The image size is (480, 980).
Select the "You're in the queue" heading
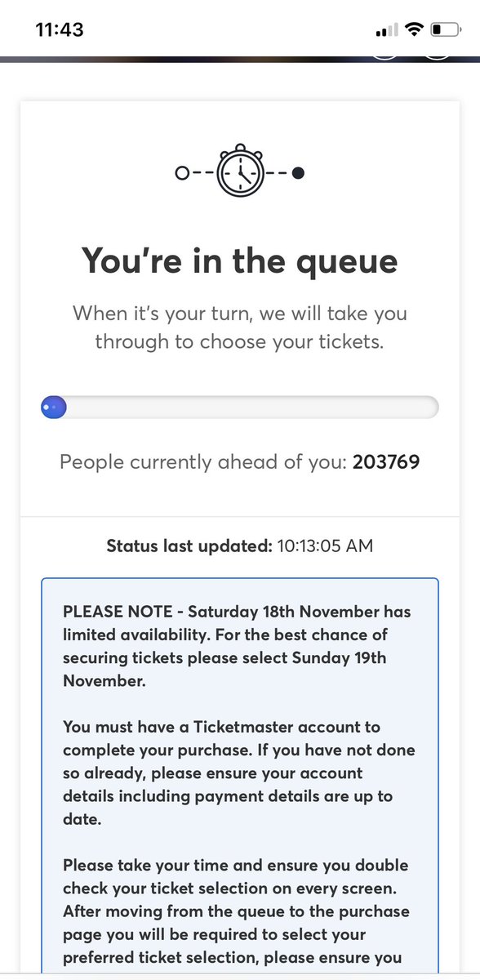point(239,261)
